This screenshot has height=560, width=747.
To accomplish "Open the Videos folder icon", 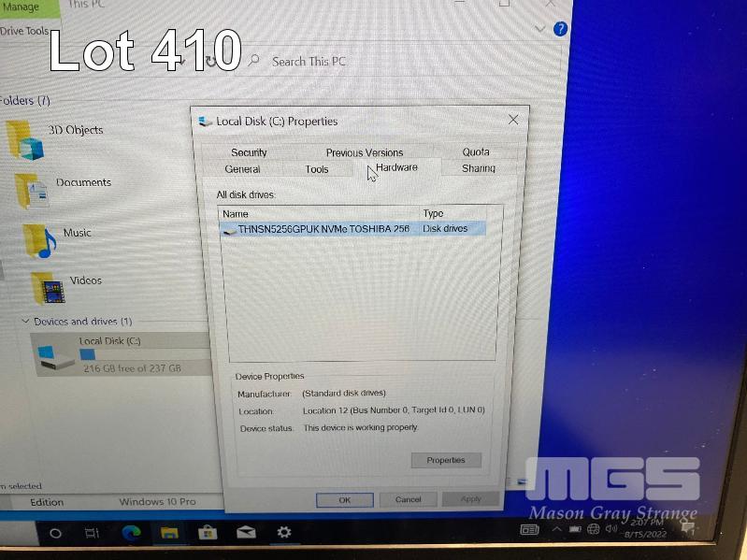I will click(47, 288).
